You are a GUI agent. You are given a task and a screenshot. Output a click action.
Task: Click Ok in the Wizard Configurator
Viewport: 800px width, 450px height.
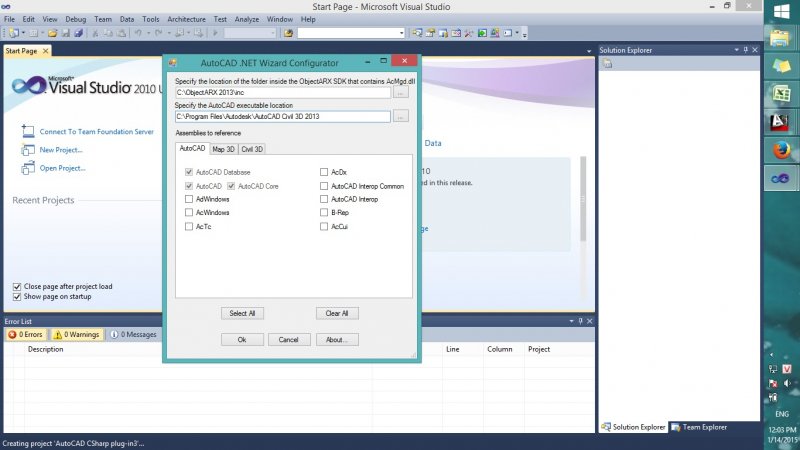tap(242, 339)
